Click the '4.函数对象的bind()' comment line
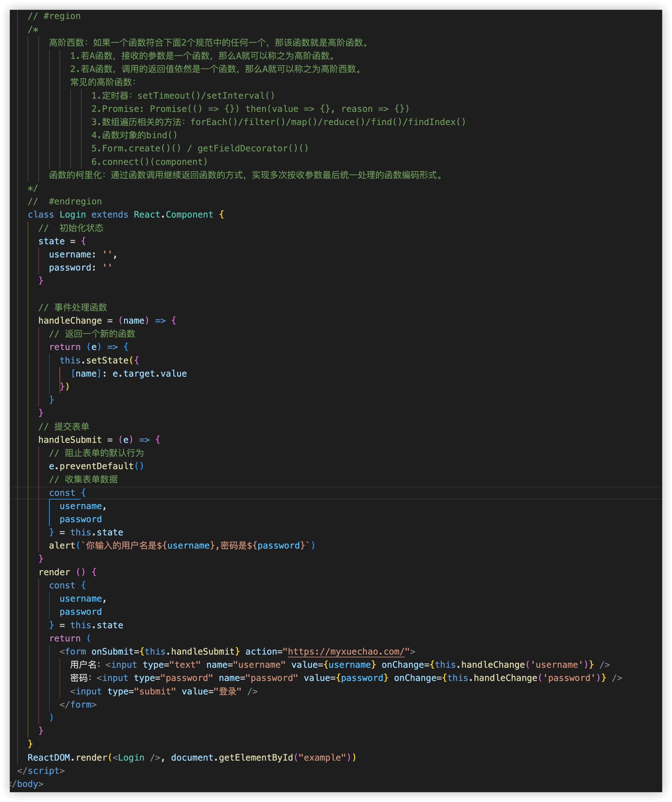Image resolution: width=672 pixels, height=802 pixels. click(134, 135)
